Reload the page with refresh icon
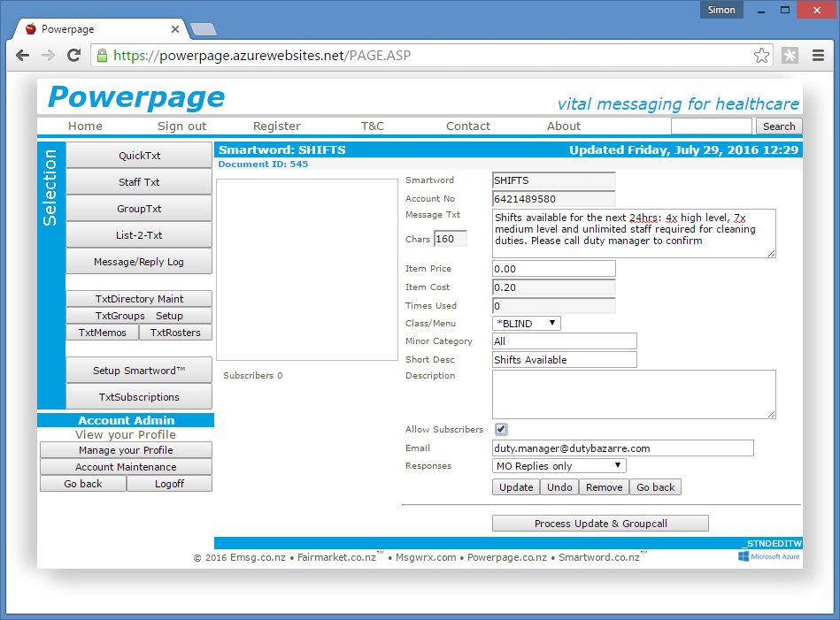840x620 pixels. [x=74, y=56]
